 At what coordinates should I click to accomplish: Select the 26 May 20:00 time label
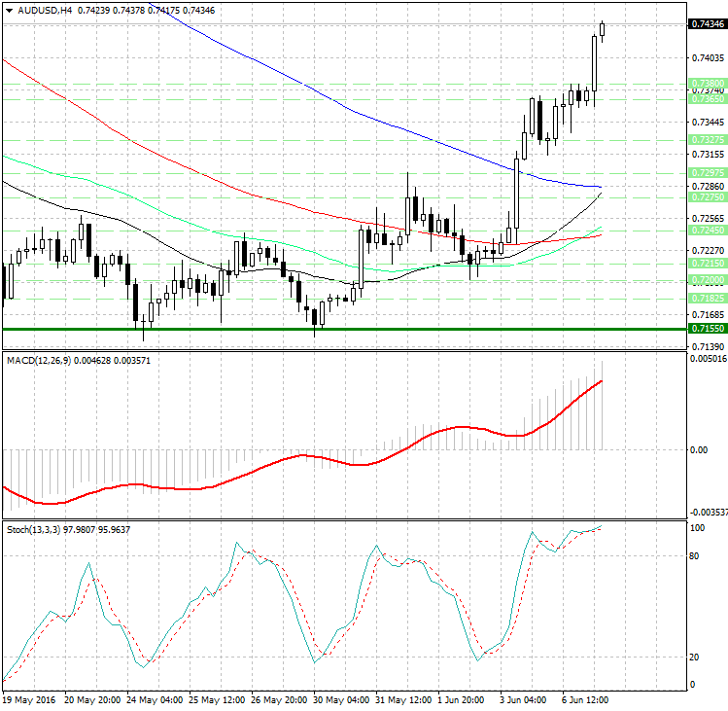(279, 700)
